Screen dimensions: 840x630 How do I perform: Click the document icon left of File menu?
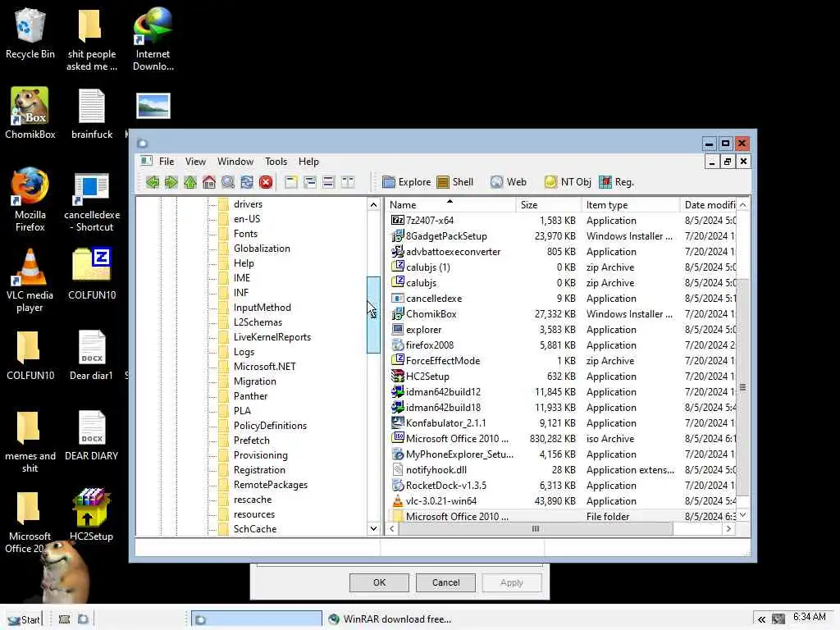[x=146, y=161]
